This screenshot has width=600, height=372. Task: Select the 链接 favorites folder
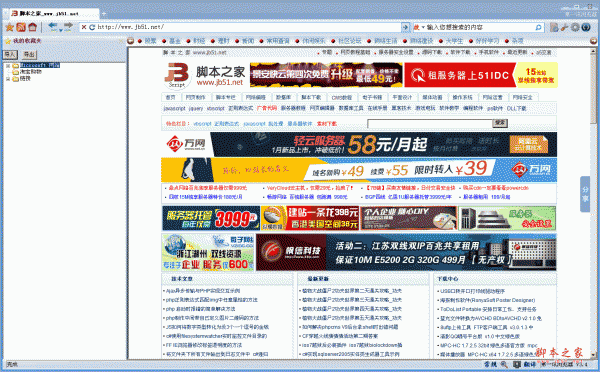[25, 78]
